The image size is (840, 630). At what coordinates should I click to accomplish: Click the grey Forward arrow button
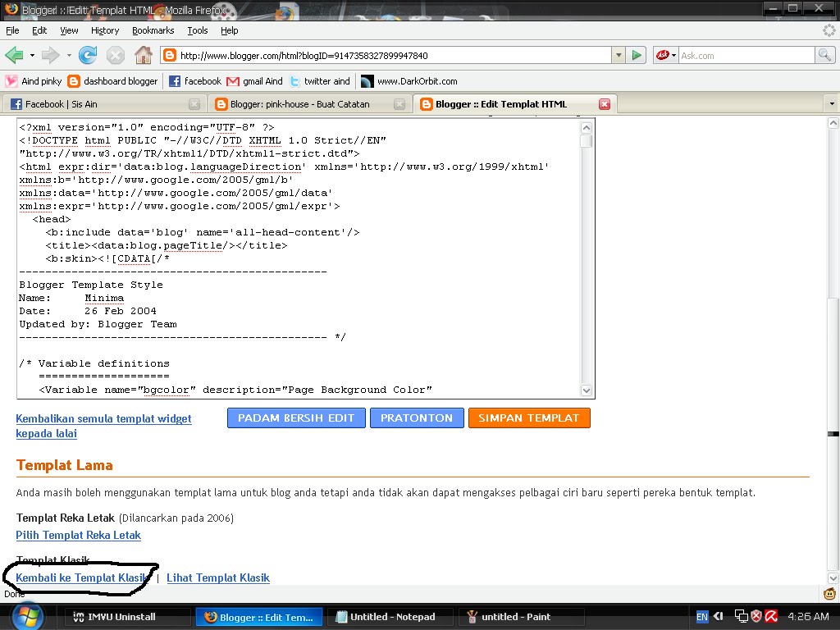tap(50, 55)
